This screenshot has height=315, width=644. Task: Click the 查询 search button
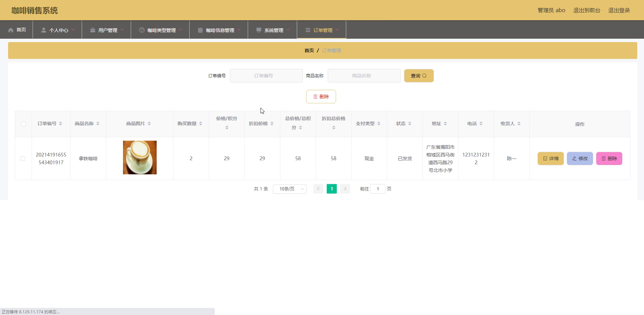pos(419,76)
